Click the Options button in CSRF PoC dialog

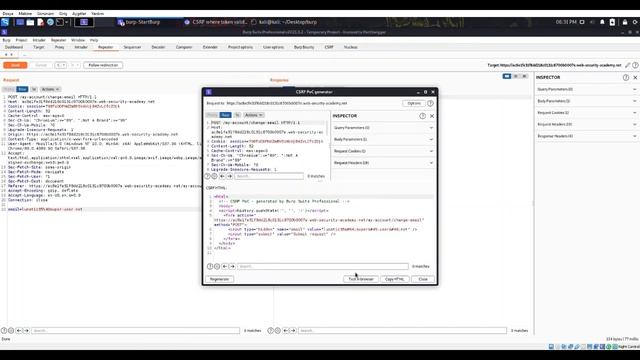413,103
